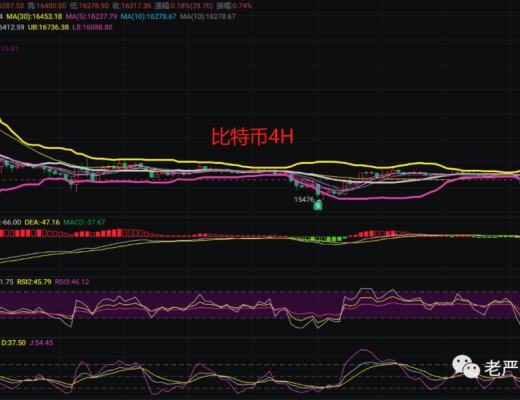The width and height of the screenshot is (520, 400).
Task: Click the green MACD:-37.67 indicator label
Action: click(x=84, y=222)
